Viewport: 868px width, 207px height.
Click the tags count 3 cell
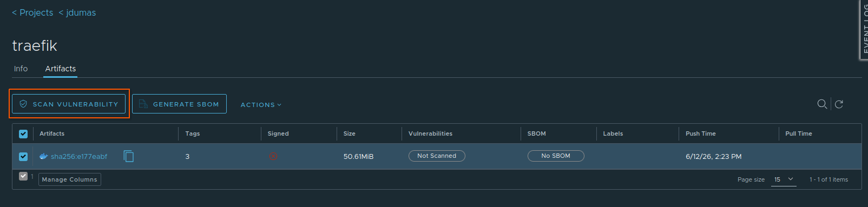click(187, 157)
